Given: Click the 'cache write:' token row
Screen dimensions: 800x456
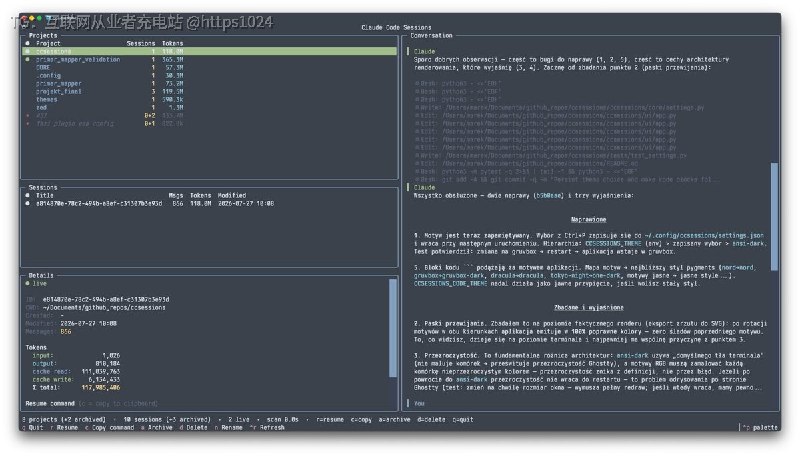Looking at the screenshot, I should pos(76,379).
